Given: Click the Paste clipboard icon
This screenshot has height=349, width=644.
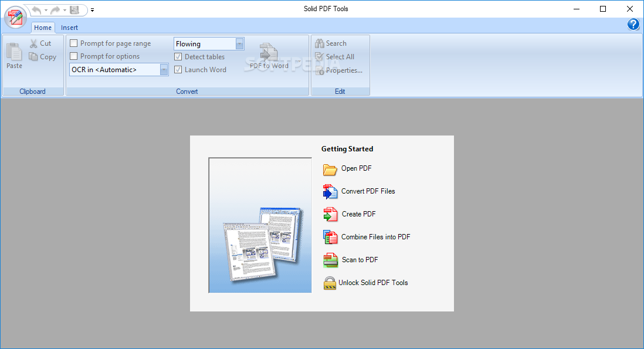Looking at the screenshot, I should click(x=14, y=52).
